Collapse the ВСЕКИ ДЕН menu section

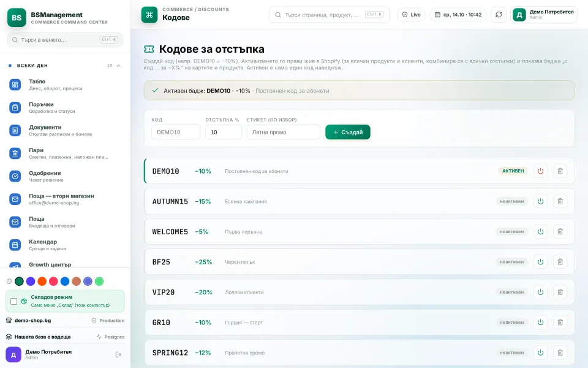tap(118, 66)
